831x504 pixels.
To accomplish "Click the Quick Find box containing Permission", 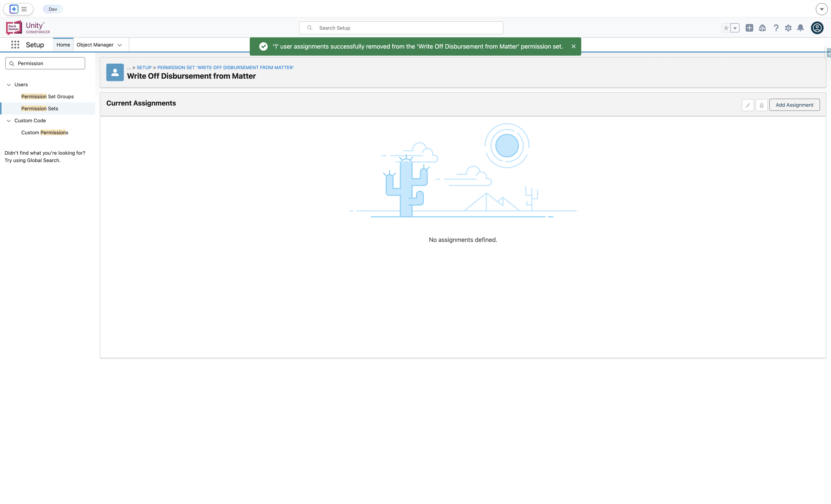I will pos(45,63).
